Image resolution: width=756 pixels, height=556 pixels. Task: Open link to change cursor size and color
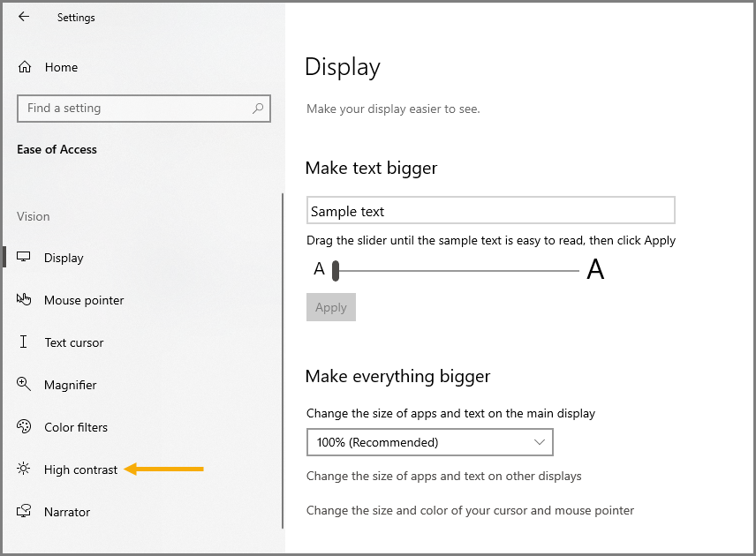470,510
